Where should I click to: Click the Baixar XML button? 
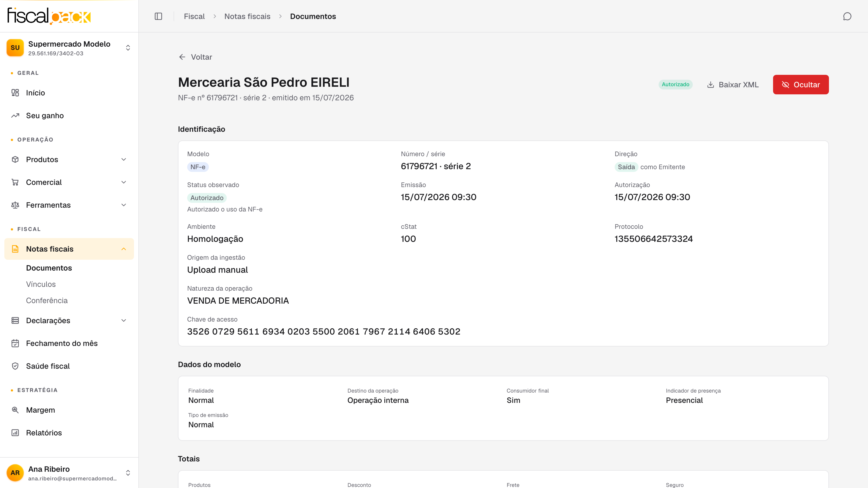(733, 85)
